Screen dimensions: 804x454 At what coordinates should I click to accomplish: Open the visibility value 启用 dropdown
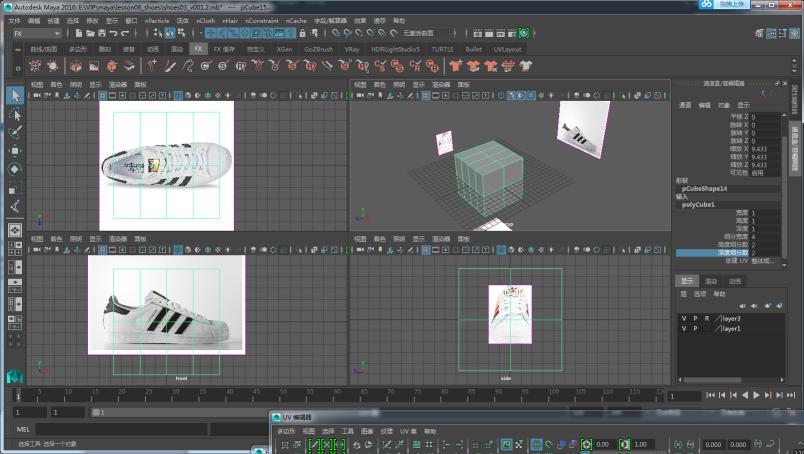(766, 173)
